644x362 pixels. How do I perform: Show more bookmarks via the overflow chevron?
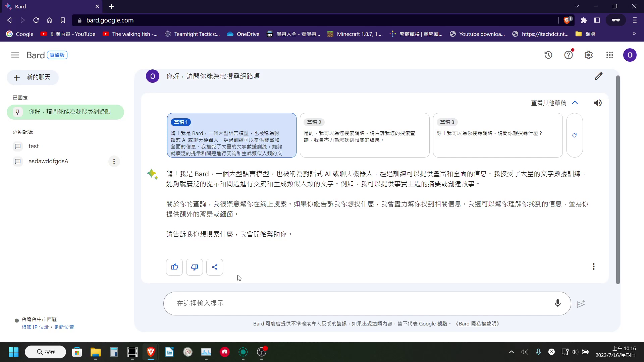tap(634, 34)
